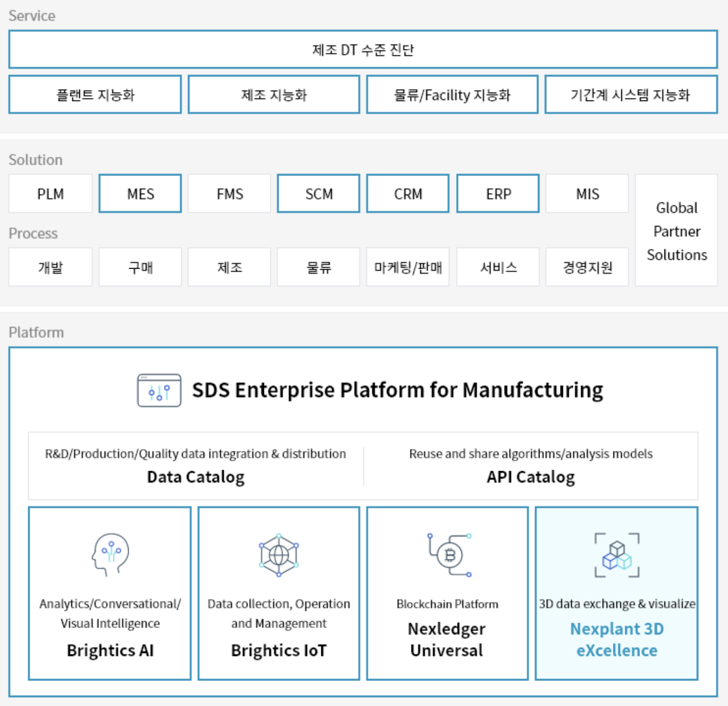Click the Platform section label
The height and width of the screenshot is (706, 728).
[36, 332]
